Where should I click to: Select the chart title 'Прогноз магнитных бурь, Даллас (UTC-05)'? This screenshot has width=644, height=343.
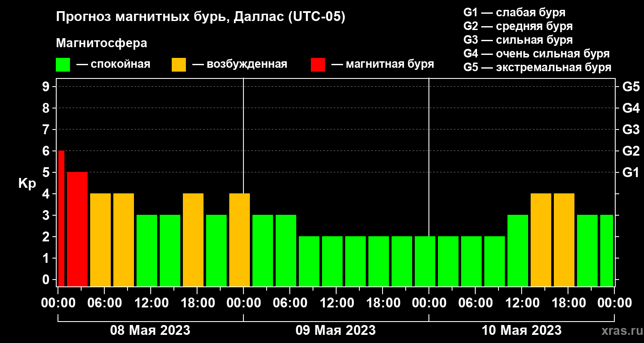[x=200, y=18]
